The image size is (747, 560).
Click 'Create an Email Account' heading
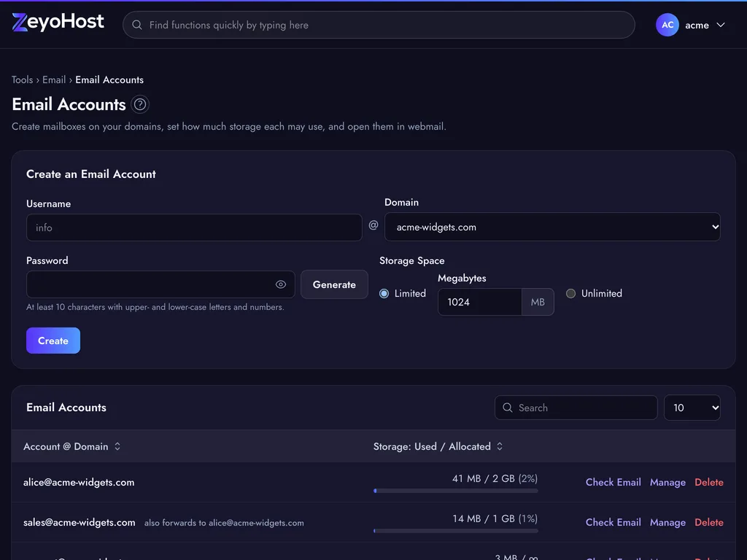(91, 174)
